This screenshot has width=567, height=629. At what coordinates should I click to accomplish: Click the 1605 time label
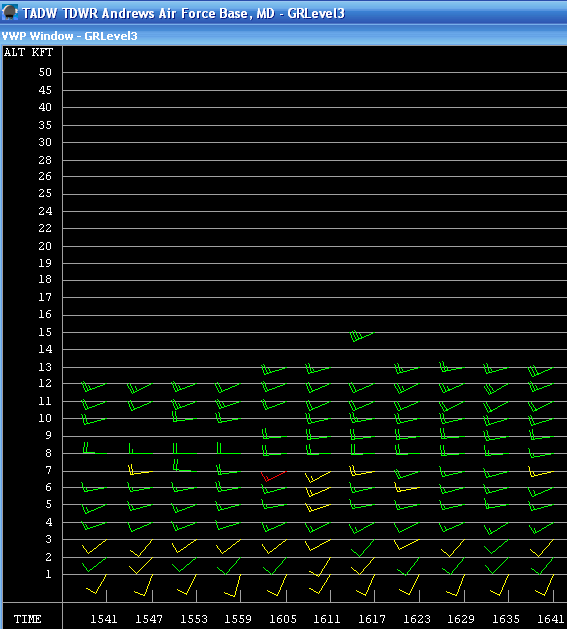[x=282, y=619]
